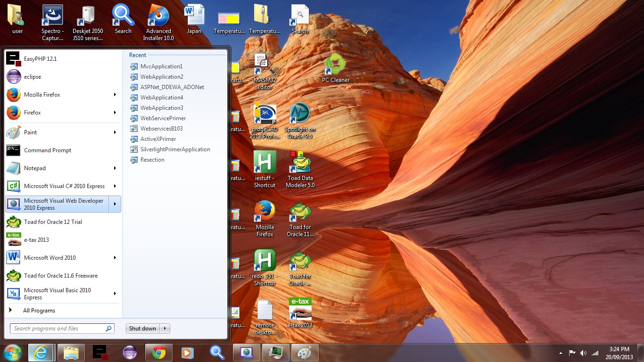Click the magnifier search button in search box
This screenshot has height=362, width=644.
coord(109,329)
